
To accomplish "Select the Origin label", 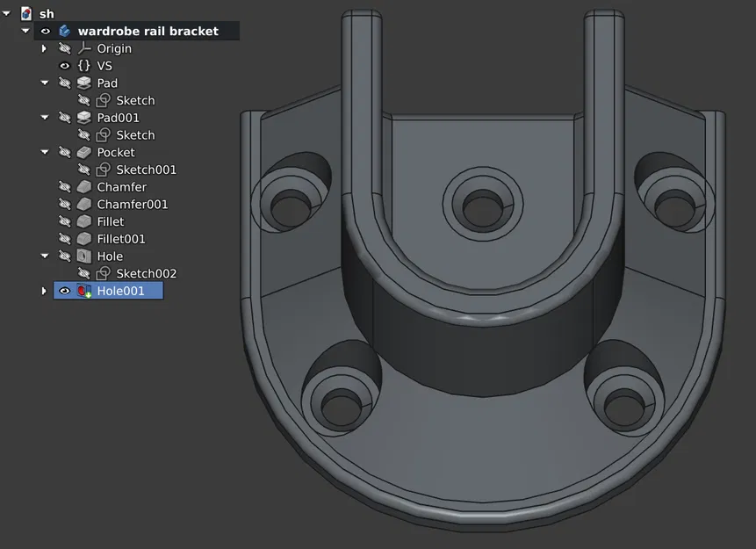I will pyautogui.click(x=114, y=48).
